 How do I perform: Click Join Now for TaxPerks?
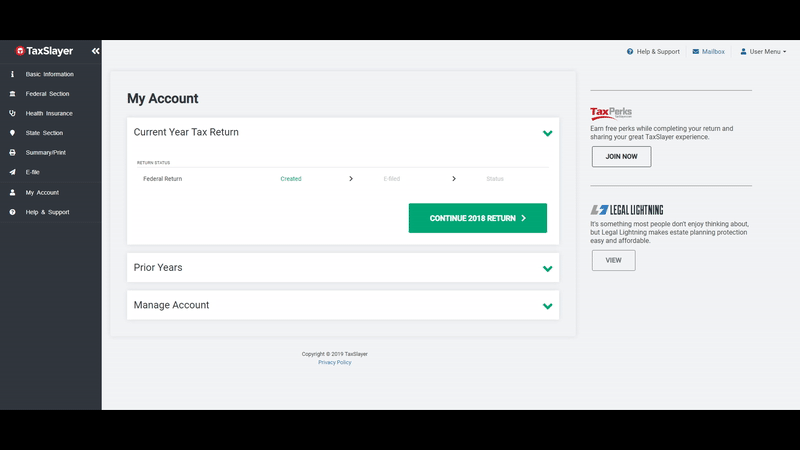coord(621,157)
